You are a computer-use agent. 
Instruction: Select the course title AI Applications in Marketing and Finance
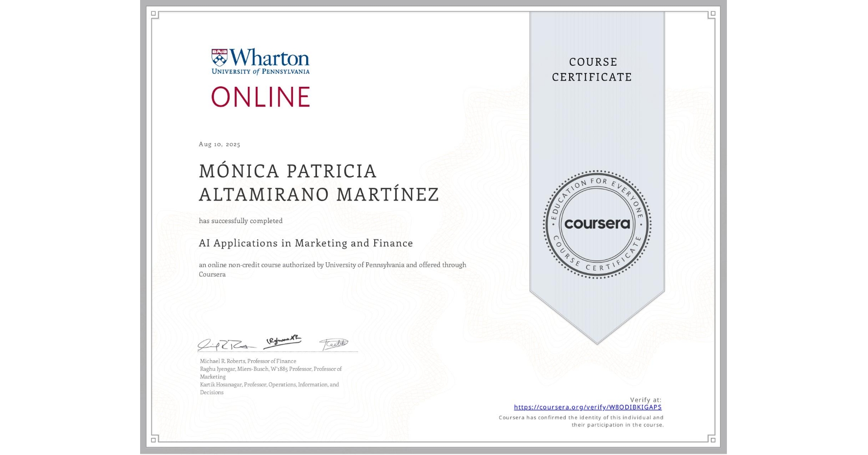[x=306, y=243]
